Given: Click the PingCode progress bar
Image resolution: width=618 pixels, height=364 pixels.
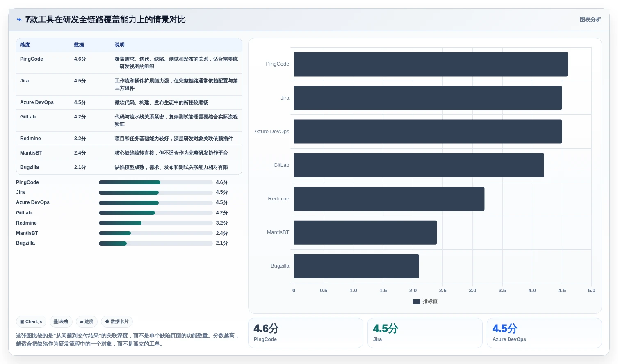Looking at the screenshot, I should pyautogui.click(x=155, y=182).
